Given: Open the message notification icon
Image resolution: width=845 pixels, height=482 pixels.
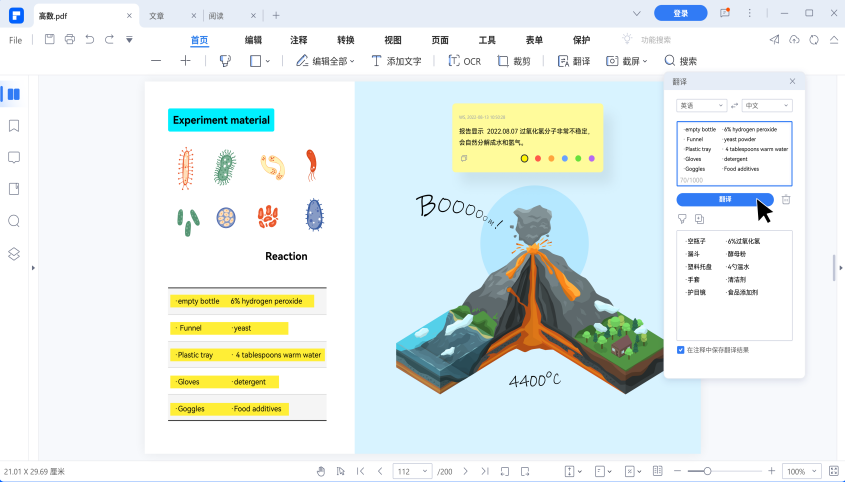Looking at the screenshot, I should click(x=725, y=13).
